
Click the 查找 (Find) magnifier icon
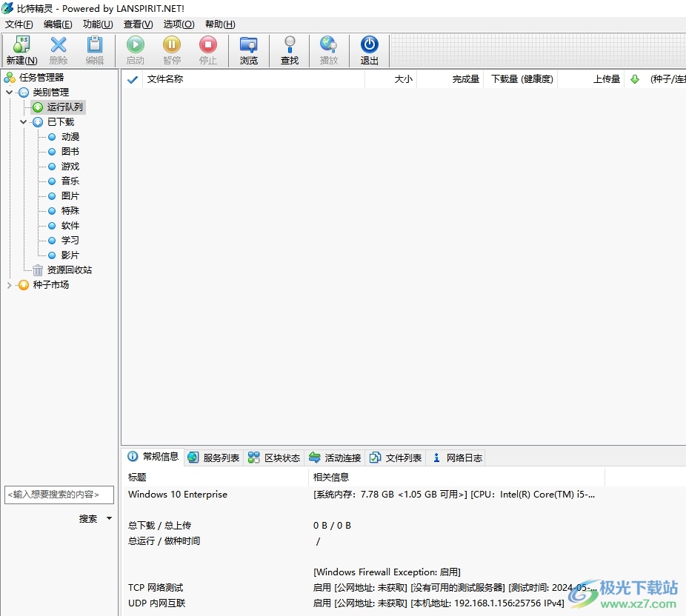pyautogui.click(x=290, y=46)
